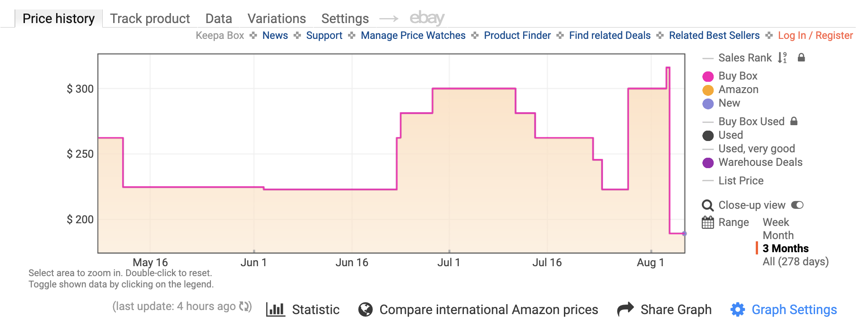Click the Sales Rank sort order icon
Screen dimensions: 868x329
782,58
